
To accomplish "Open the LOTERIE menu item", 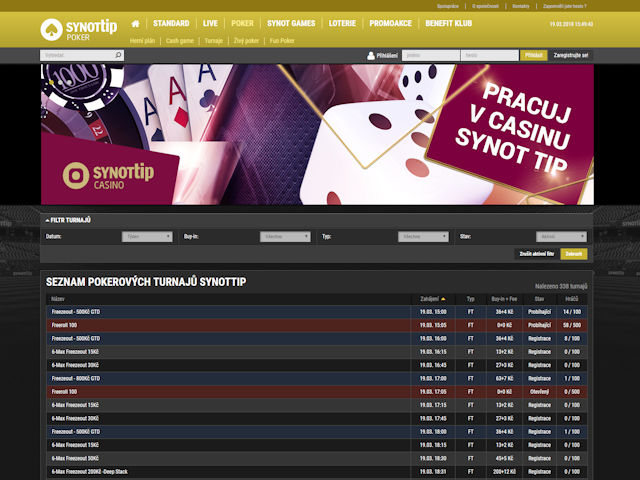I will pyautogui.click(x=342, y=24).
